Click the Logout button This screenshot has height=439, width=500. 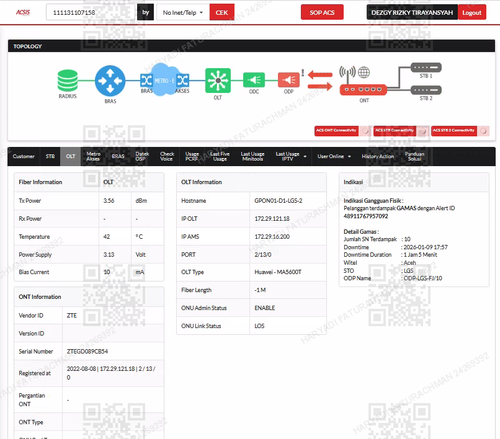coord(472,13)
